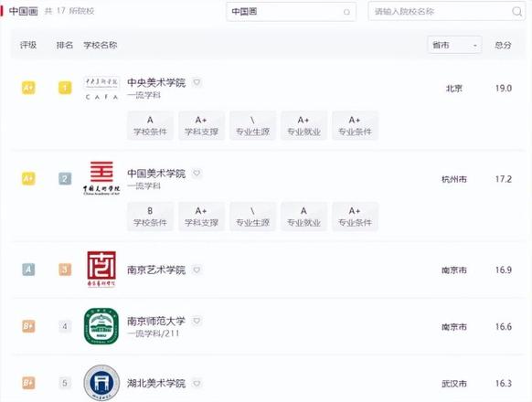The height and width of the screenshot is (402, 532).
Task: Open the 中央美术学院 school name link
Action: coord(156,82)
